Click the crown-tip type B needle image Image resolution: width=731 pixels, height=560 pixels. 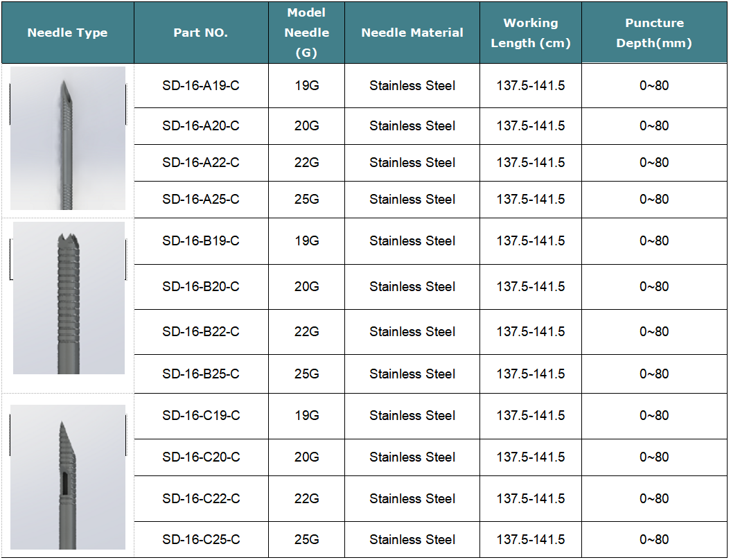click(x=69, y=298)
